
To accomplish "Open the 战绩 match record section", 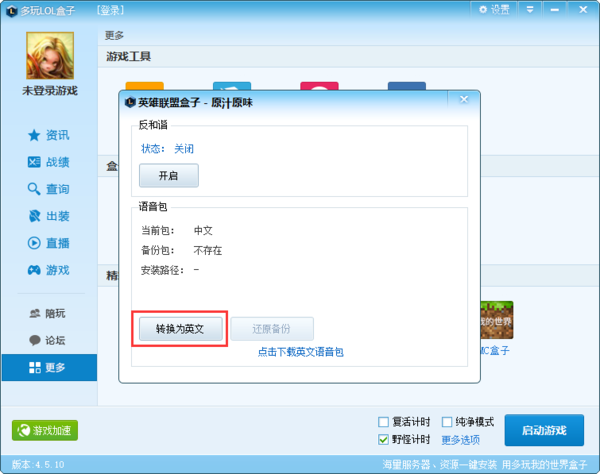I will pos(49,162).
